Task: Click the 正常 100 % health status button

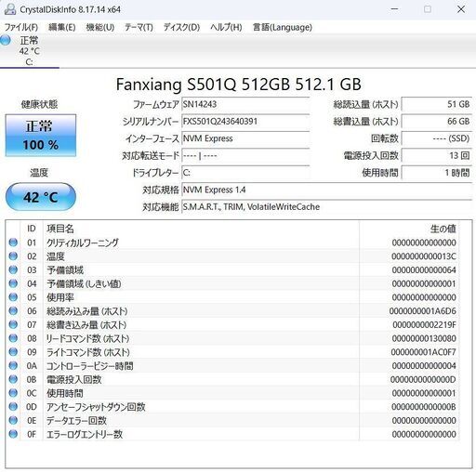Action: [x=41, y=136]
